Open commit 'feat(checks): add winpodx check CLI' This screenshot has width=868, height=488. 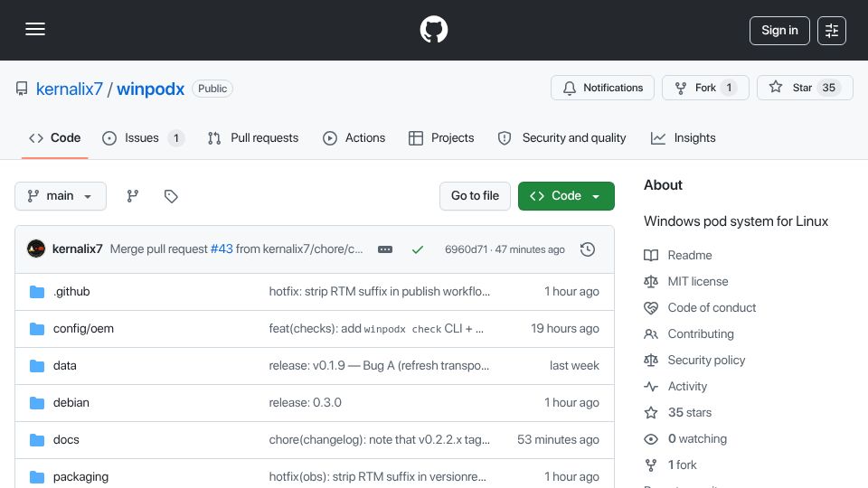click(376, 329)
